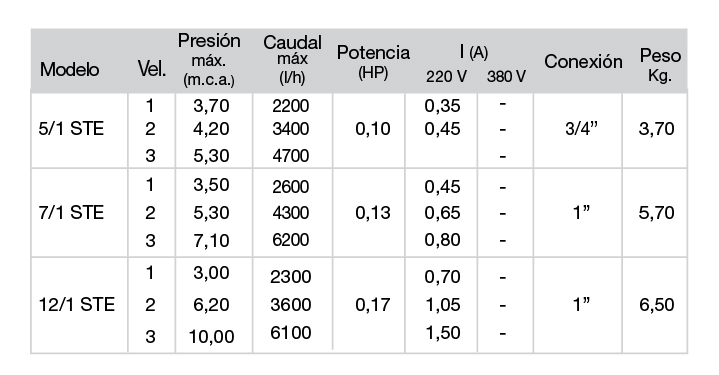Click the Peso Kg. header
This screenshot has width=719, height=375.
[x=660, y=65]
